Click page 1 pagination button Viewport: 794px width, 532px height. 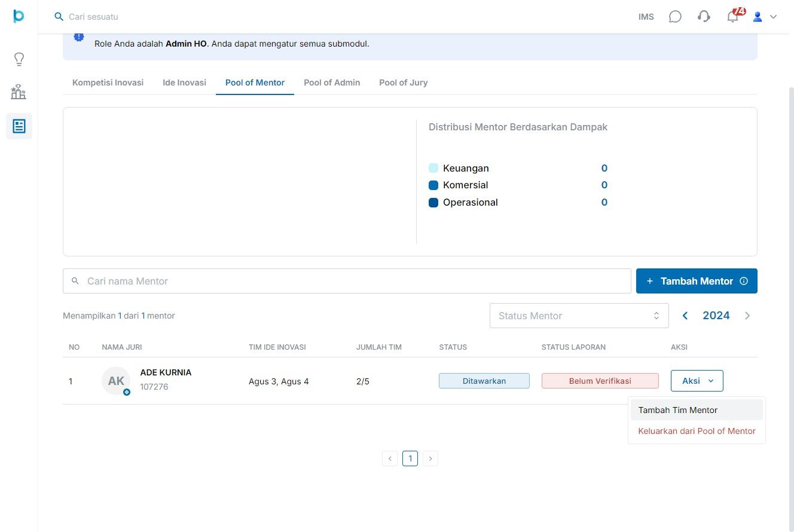pyautogui.click(x=410, y=458)
